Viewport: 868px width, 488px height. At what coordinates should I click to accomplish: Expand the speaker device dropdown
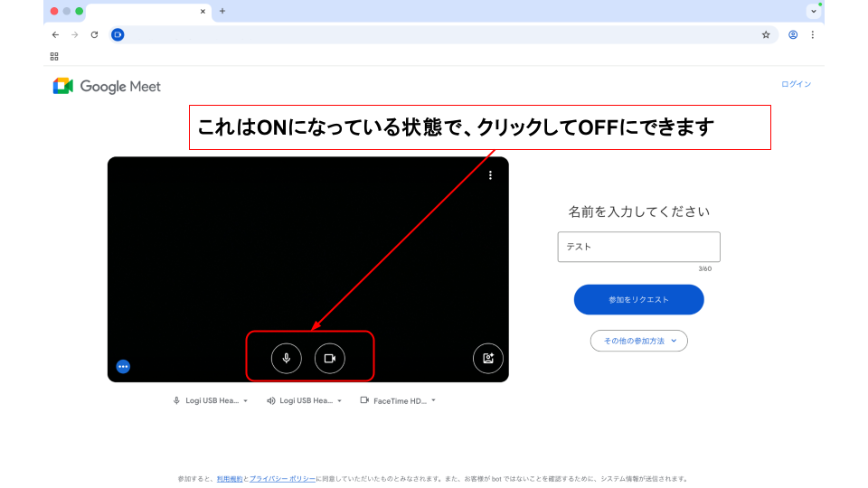coord(305,400)
